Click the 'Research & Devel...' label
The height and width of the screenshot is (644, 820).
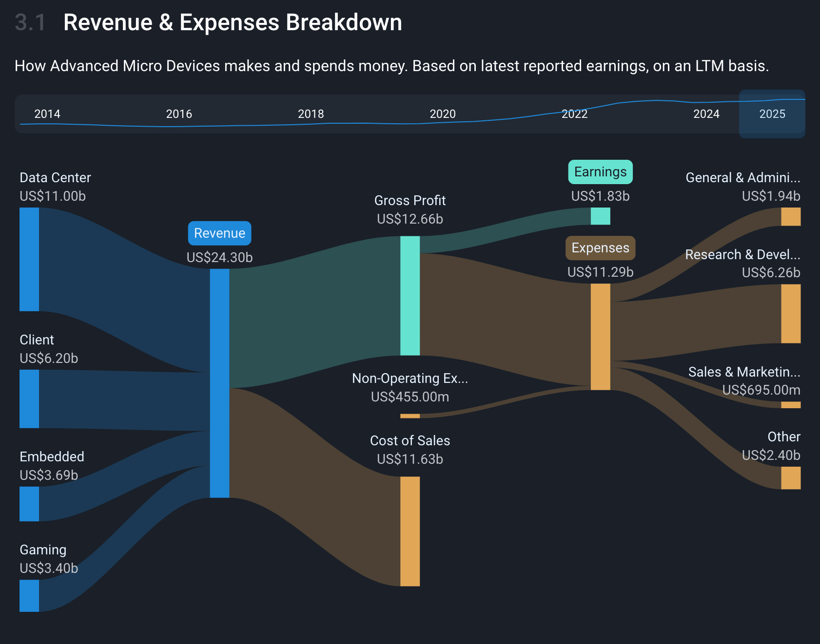coord(743,255)
